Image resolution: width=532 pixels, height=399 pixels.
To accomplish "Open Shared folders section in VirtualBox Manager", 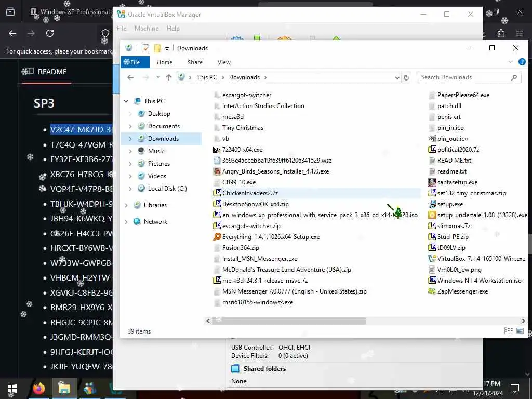I will click(264, 369).
